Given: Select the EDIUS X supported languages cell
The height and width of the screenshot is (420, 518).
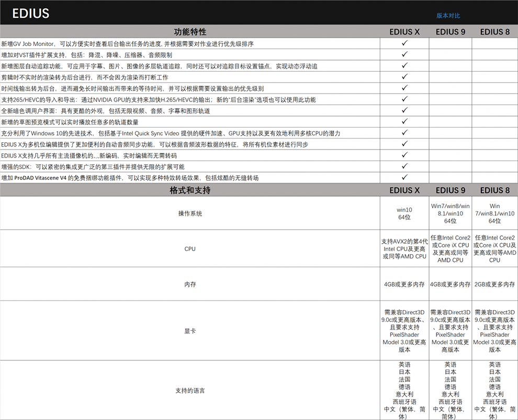Looking at the screenshot, I should 404,391.
